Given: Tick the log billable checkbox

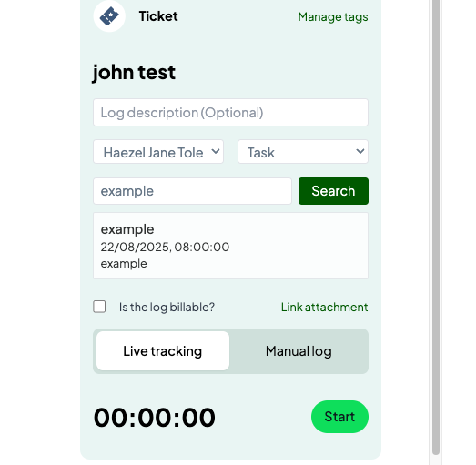Looking at the screenshot, I should click(99, 307).
